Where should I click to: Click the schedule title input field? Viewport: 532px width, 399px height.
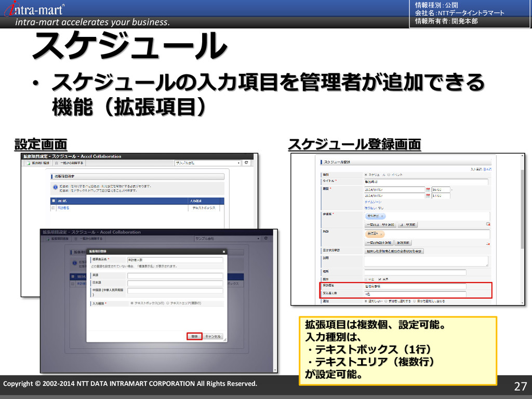(426, 182)
